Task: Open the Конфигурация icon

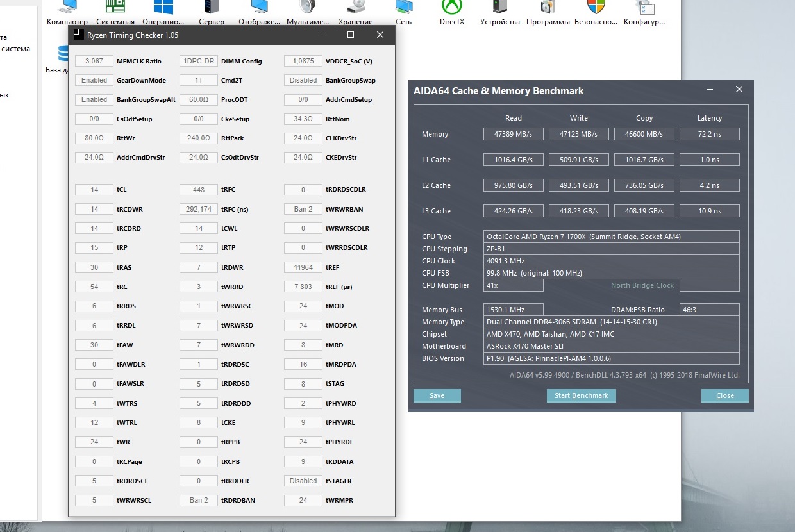Action: point(644,13)
